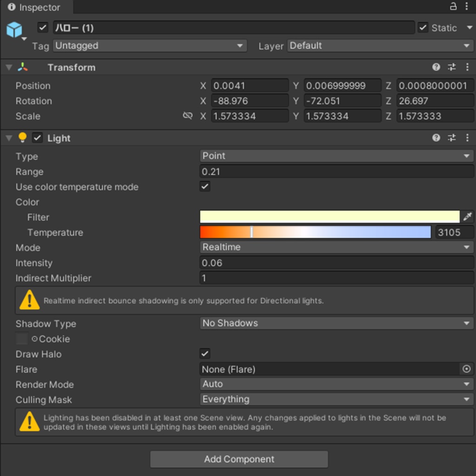Open the Light Type dropdown

(x=337, y=156)
